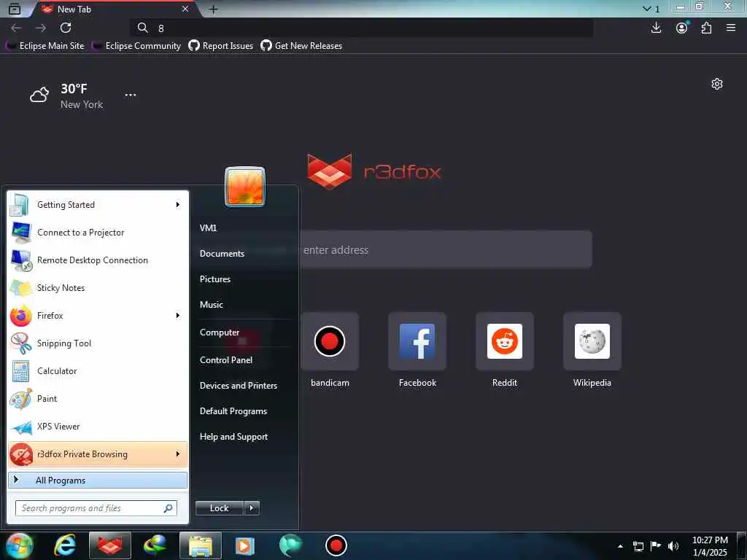
Task: Open Documents from Start menu
Action: [x=222, y=253]
